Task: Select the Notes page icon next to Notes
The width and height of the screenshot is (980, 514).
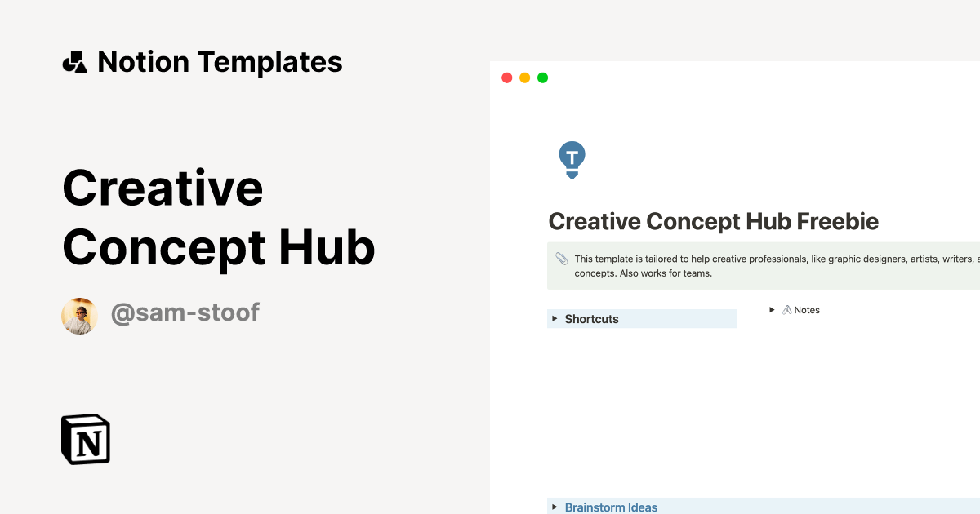Action: point(786,310)
